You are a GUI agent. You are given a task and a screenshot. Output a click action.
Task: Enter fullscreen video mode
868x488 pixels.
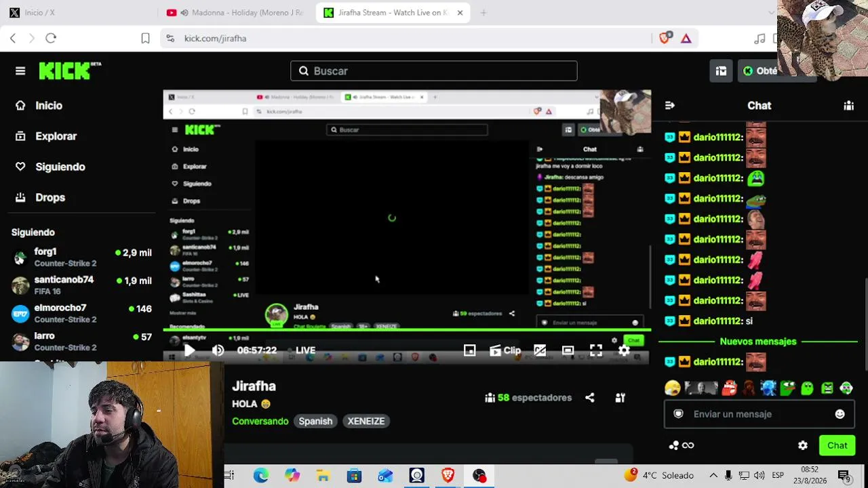coord(595,350)
